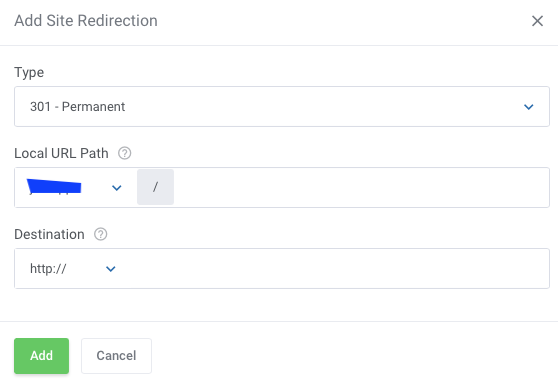Viewport: 558px width, 385px height.
Task: Click the Add Site Redirection title
Action: click(86, 21)
